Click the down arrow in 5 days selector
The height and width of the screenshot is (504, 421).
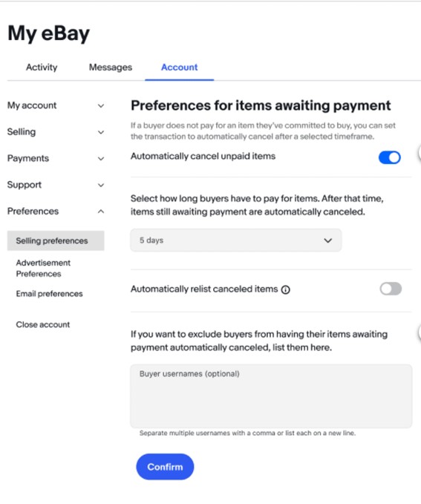[x=327, y=240]
